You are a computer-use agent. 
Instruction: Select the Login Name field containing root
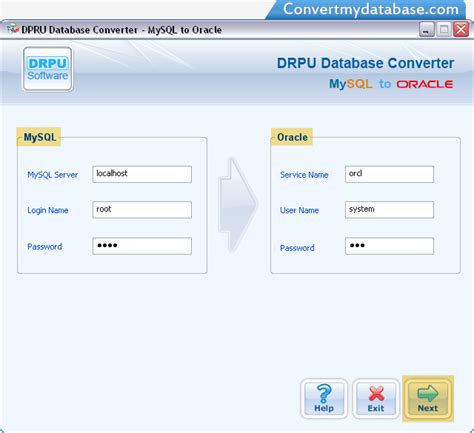click(142, 210)
